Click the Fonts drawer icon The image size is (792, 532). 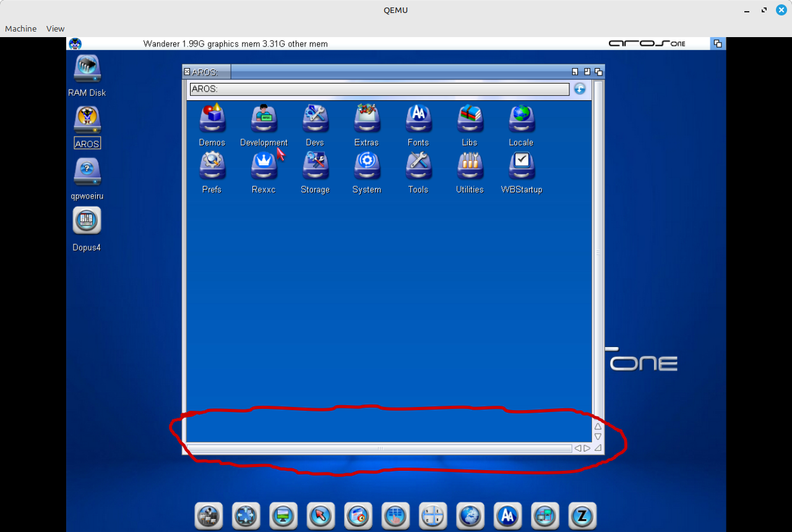[418, 119]
